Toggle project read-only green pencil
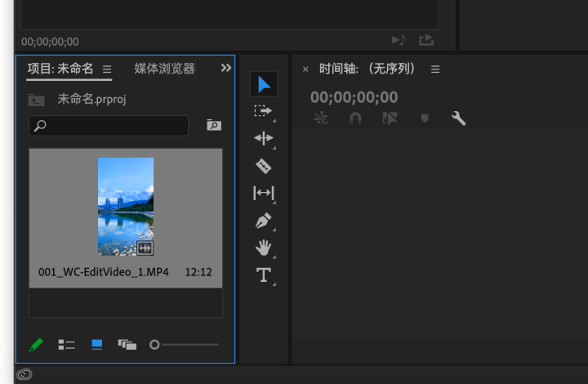This screenshot has height=384, width=588. pyautogui.click(x=36, y=345)
